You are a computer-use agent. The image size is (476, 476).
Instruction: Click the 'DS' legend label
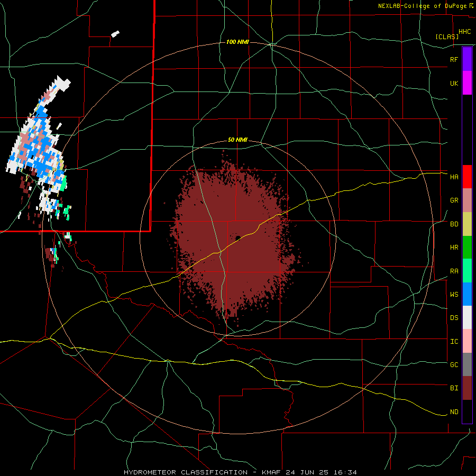tap(454, 318)
